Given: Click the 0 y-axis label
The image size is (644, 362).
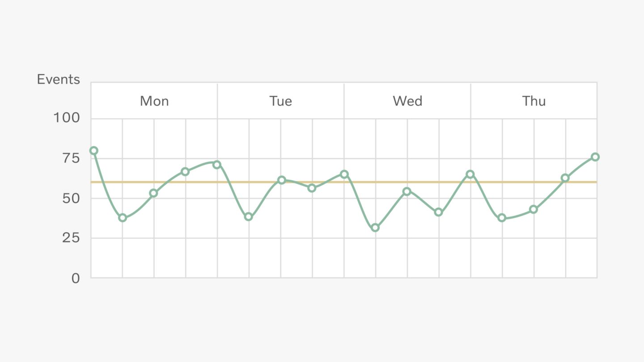Looking at the screenshot, I should point(76,278).
